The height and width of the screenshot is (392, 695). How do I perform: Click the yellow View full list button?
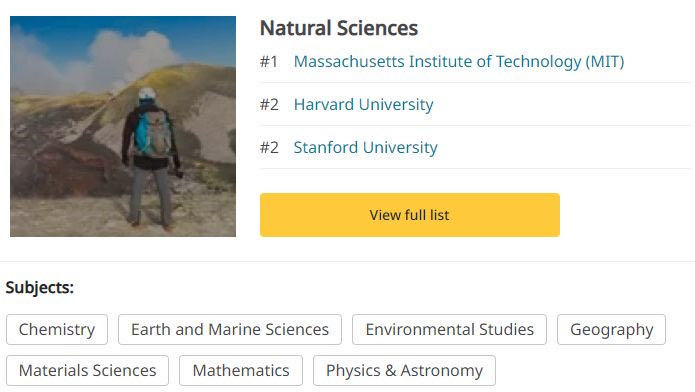pyautogui.click(x=410, y=215)
